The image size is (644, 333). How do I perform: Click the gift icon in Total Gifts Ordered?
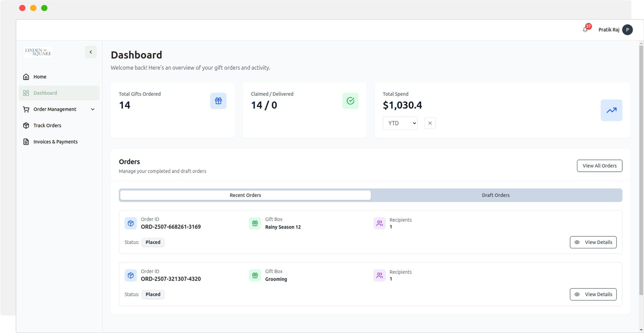218,101
